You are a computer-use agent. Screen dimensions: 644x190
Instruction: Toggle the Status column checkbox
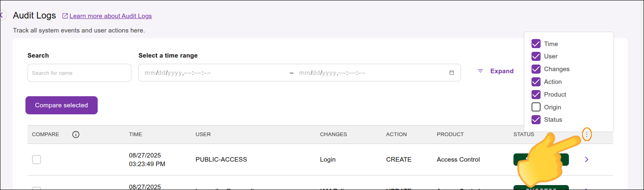click(x=536, y=120)
